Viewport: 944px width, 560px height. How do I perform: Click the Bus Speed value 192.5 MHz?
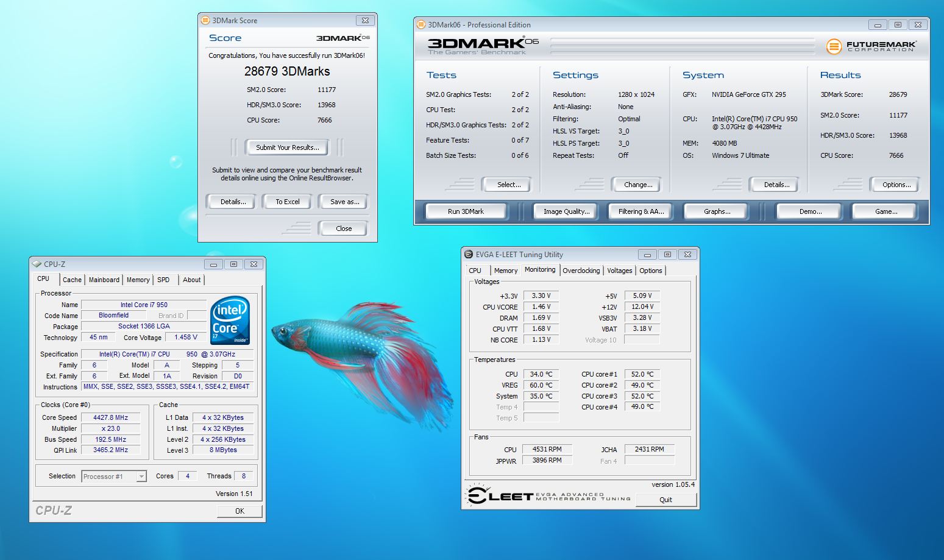click(111, 439)
